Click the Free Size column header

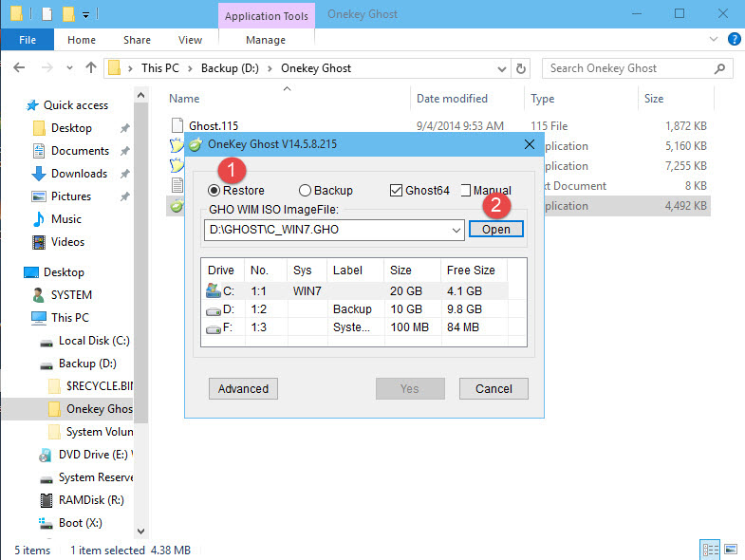point(471,271)
